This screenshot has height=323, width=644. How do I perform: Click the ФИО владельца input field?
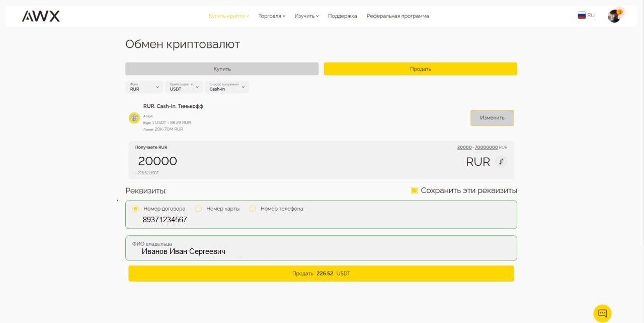(321, 251)
